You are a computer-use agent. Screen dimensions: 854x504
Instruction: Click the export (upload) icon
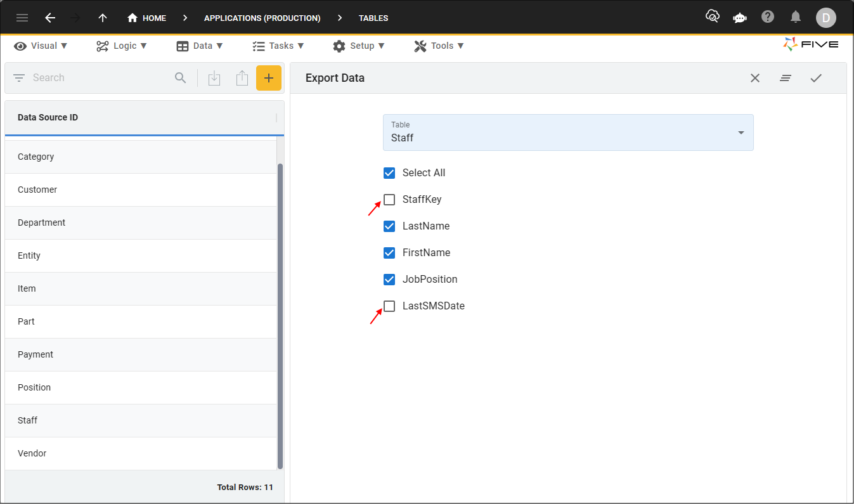242,78
